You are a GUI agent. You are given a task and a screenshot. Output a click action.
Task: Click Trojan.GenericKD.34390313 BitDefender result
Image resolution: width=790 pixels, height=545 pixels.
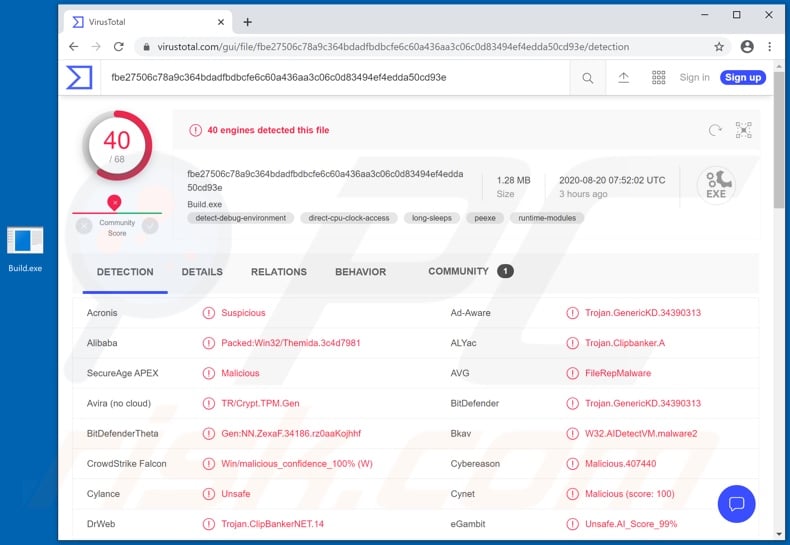coord(642,403)
